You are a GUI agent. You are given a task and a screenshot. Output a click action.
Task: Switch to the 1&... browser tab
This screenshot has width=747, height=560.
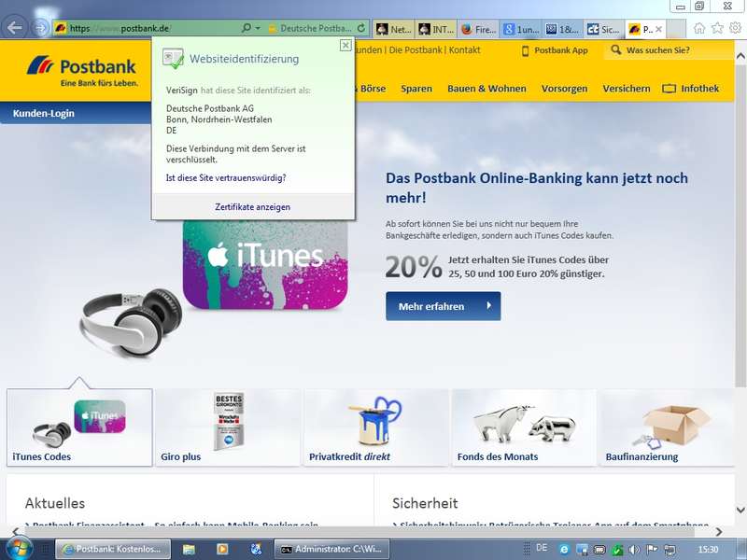click(562, 29)
